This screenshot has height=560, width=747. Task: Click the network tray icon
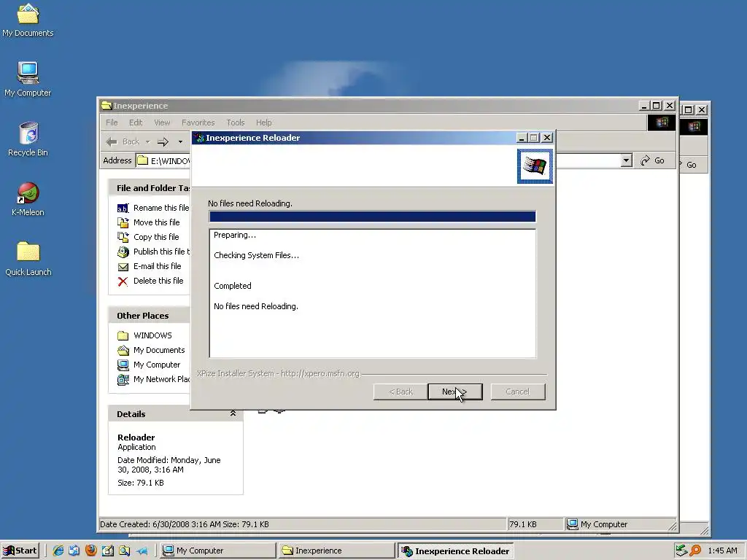point(681,551)
